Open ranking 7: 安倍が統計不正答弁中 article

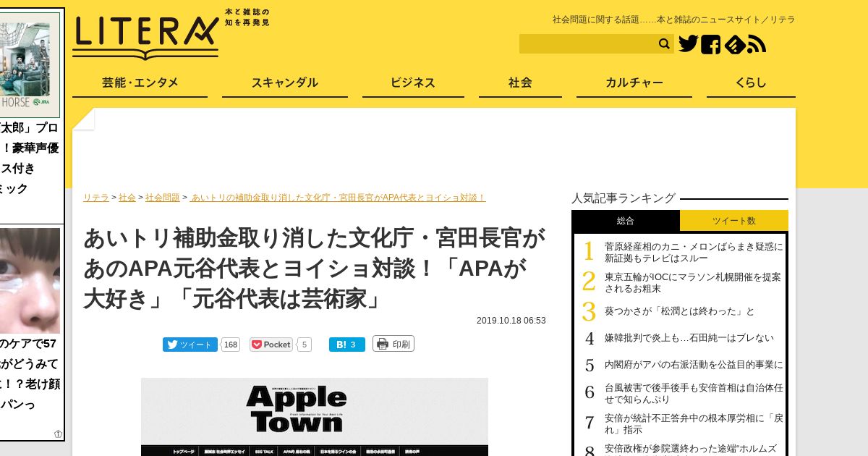pos(694,423)
